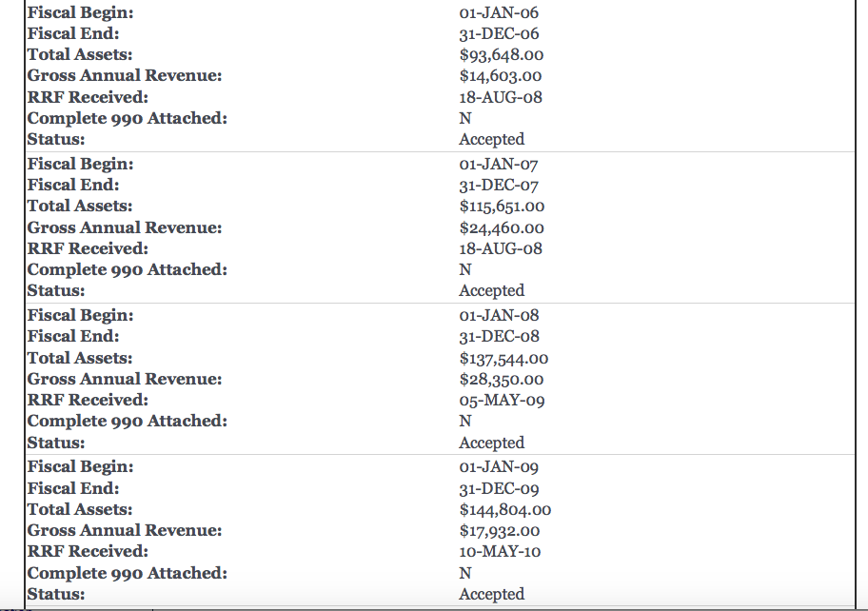The image size is (868, 611).
Task: Click the $137,544.00 total assets value
Action: 503,358
